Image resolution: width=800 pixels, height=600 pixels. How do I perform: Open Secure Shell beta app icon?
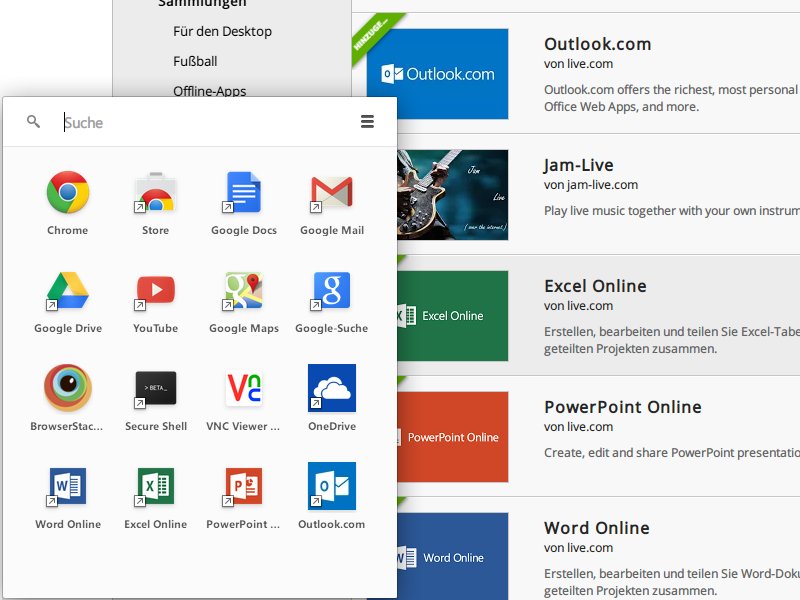click(156, 389)
